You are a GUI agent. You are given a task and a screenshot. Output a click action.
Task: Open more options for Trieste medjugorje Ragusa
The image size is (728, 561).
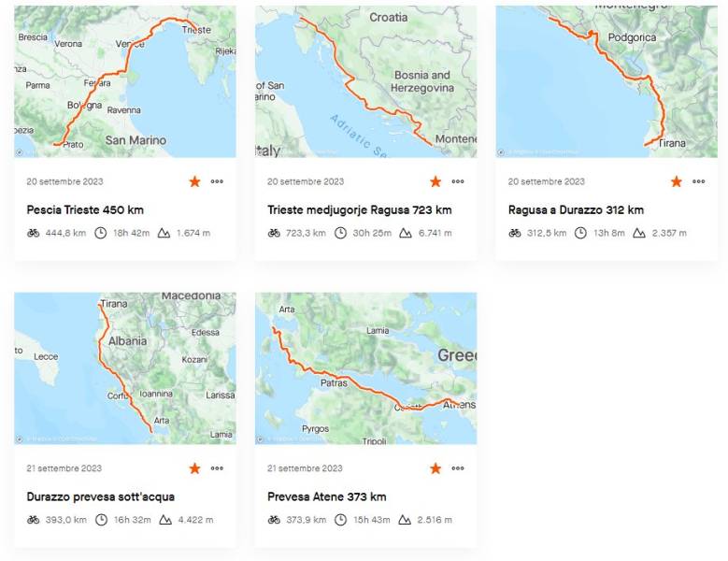click(458, 181)
